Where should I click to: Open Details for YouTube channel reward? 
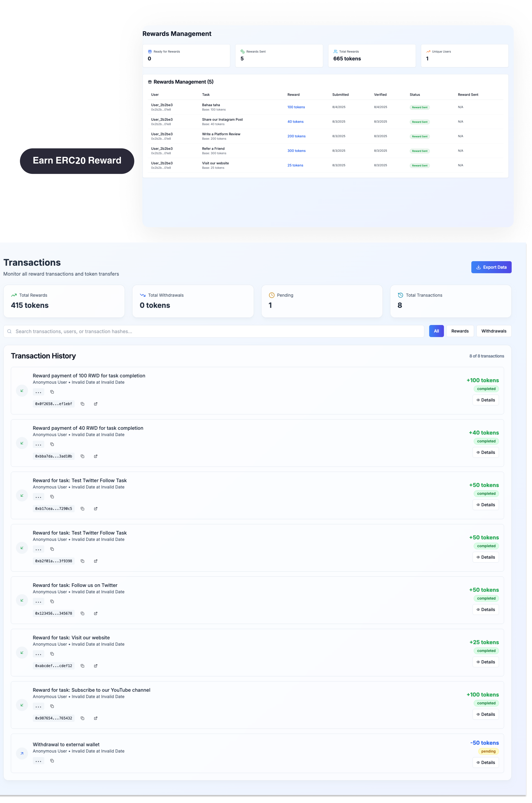point(485,714)
